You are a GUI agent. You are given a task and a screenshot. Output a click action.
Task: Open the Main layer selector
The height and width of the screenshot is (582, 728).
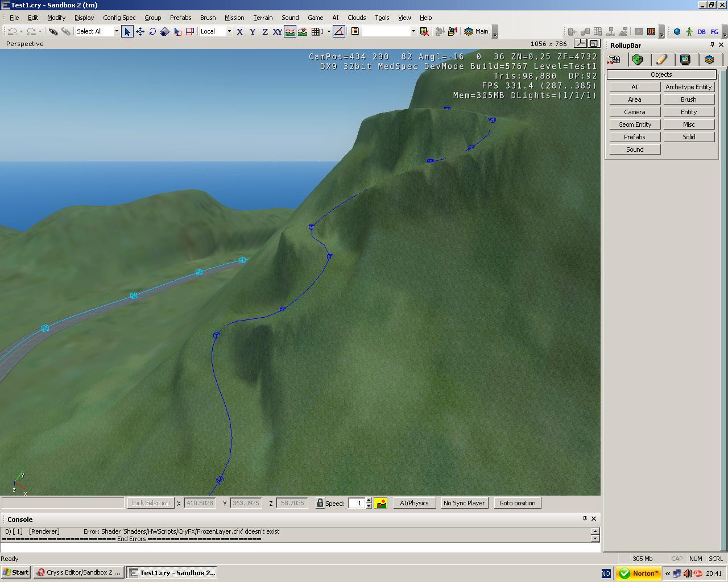pos(476,31)
